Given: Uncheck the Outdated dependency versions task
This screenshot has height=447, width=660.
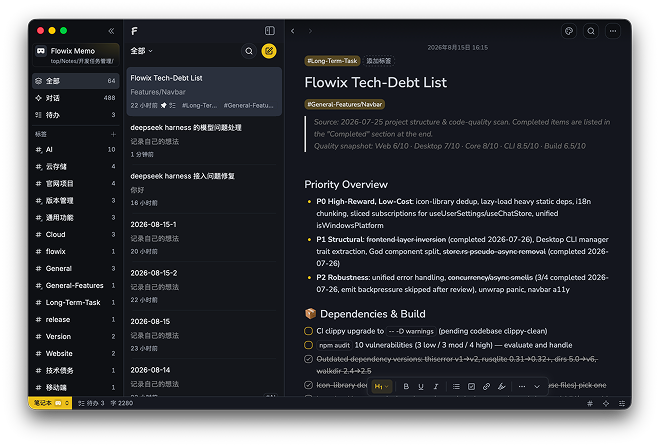Looking at the screenshot, I should point(309,359).
